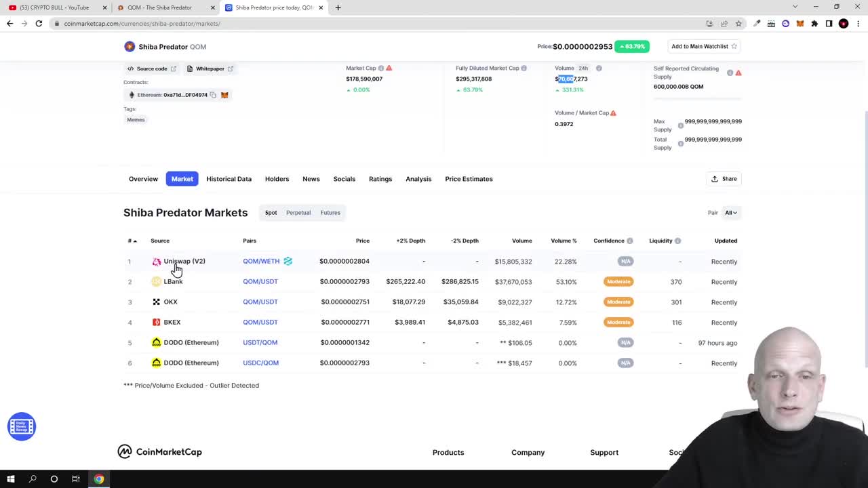Show Max Supply info icon
The width and height of the screenshot is (868, 488).
click(x=680, y=125)
